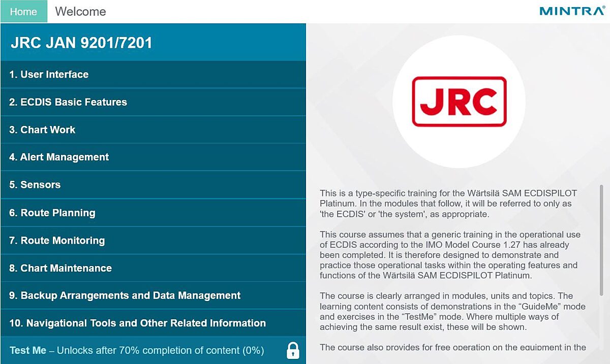The image size is (610, 364).
Task: Click paragraph starting 'The course is clearly arranged'
Action: pyautogui.click(x=452, y=311)
